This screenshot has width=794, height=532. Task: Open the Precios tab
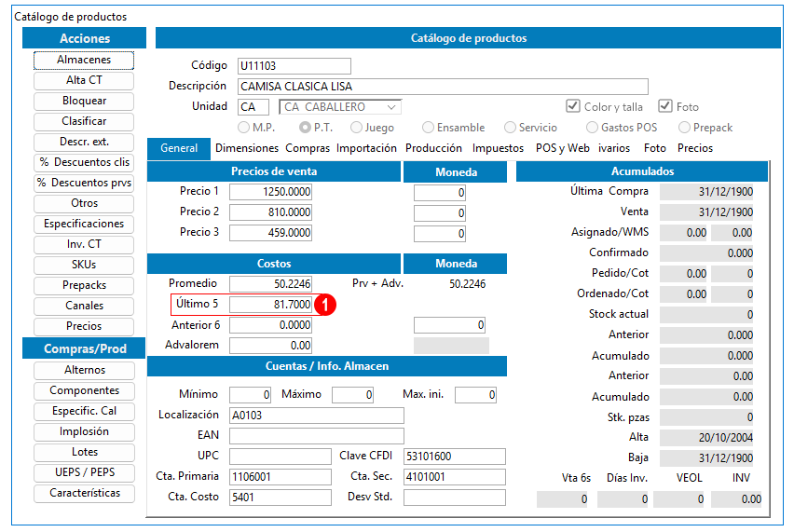[695, 148]
